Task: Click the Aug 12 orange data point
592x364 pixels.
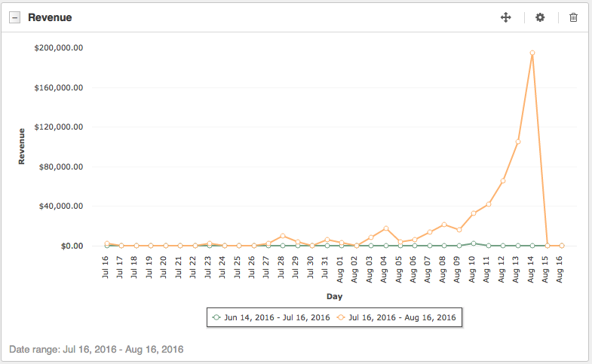Action: [x=503, y=181]
